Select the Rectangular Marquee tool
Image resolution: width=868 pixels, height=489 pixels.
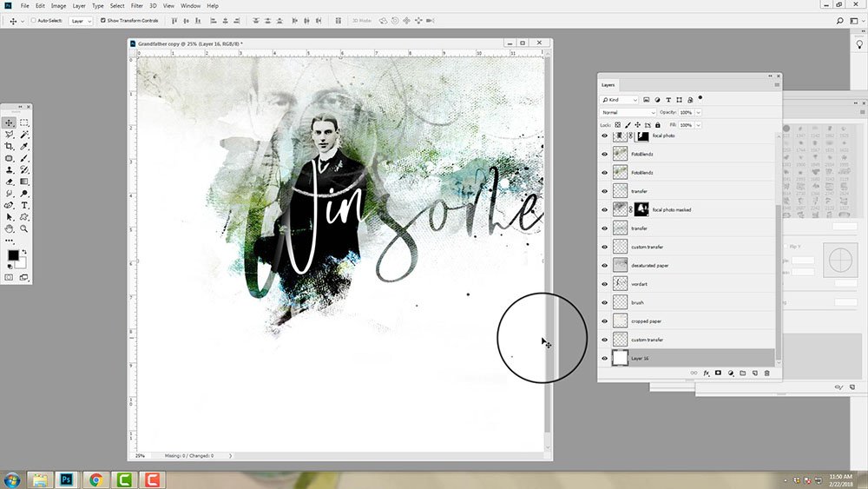[24, 123]
